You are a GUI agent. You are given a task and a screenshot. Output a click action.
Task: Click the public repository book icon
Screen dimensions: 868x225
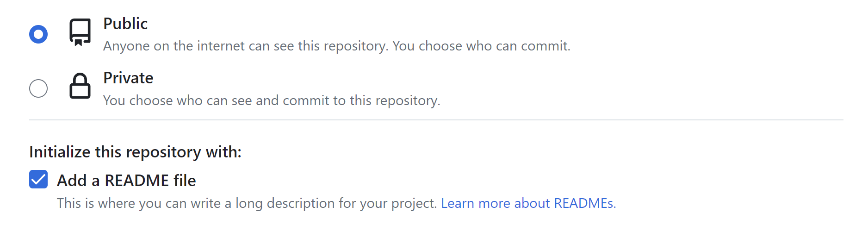(80, 32)
